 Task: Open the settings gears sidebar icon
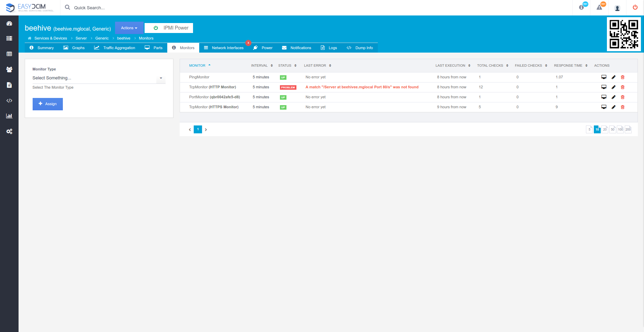[9, 131]
